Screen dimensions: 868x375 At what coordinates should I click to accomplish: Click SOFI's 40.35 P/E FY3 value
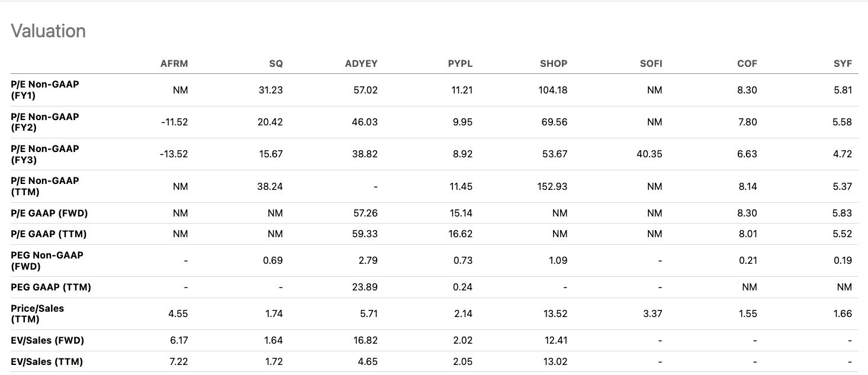tap(649, 154)
